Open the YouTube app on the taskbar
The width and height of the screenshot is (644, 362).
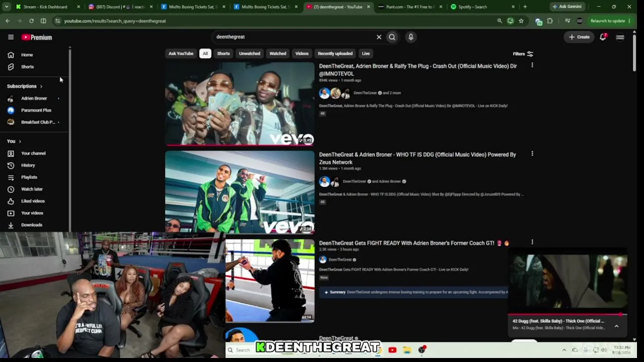tap(392, 350)
